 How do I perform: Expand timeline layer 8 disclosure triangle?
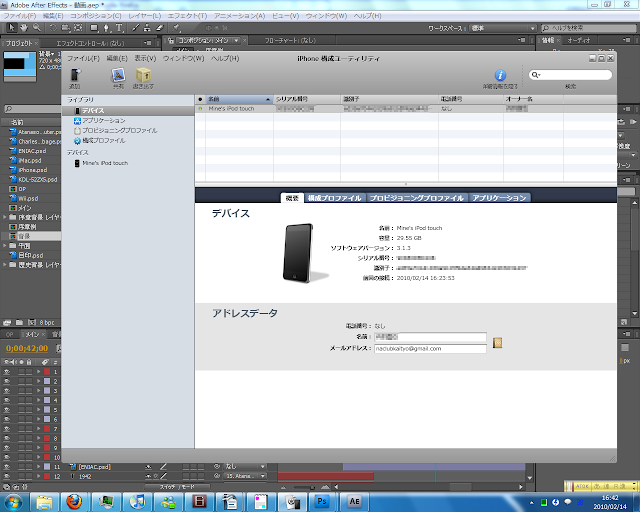point(39,438)
